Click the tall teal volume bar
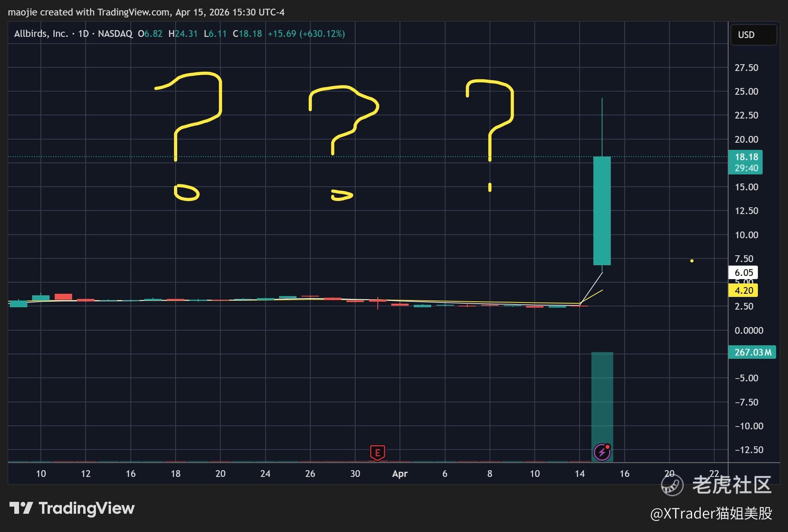 point(602,396)
